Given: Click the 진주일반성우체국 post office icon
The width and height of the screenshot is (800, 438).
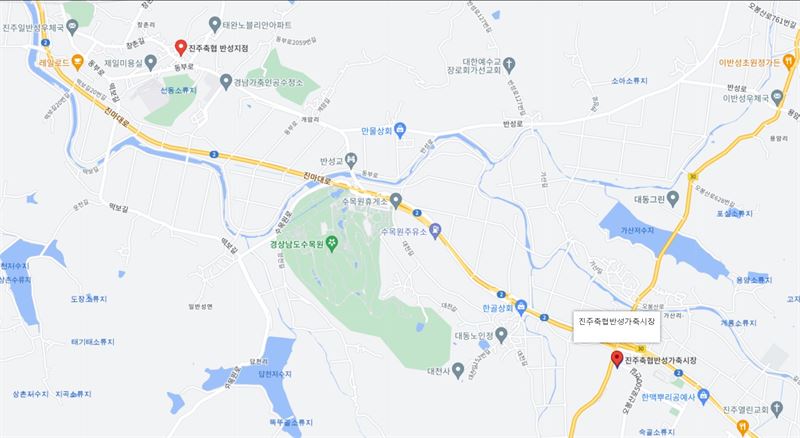Looking at the screenshot, I should (x=72, y=27).
